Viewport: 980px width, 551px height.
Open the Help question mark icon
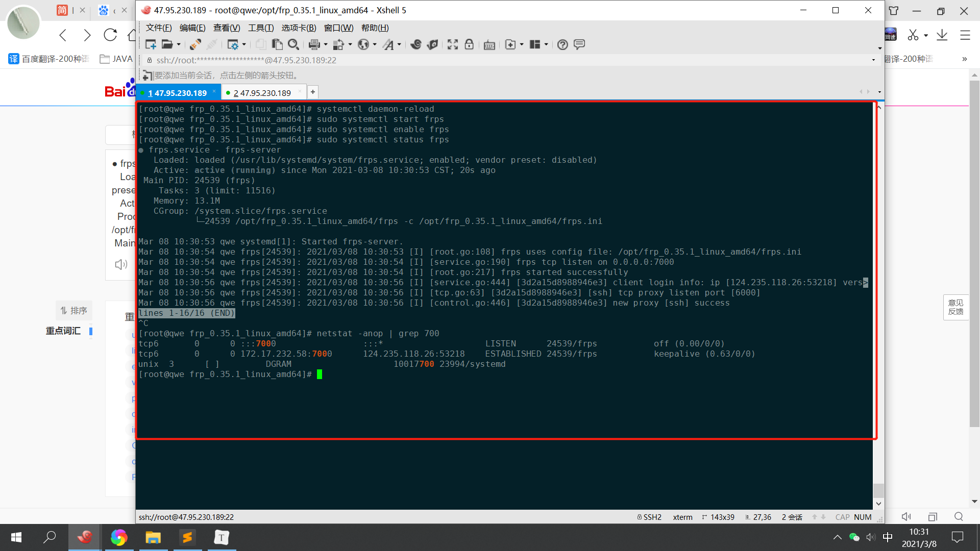click(x=562, y=44)
